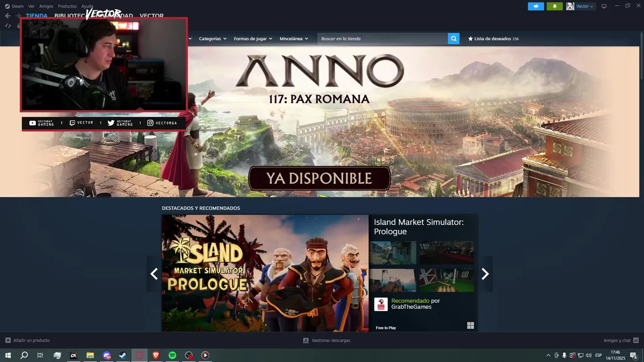Viewport: 644px width, 362px height.
Task: Open the volume tray icon
Action: [589, 355]
